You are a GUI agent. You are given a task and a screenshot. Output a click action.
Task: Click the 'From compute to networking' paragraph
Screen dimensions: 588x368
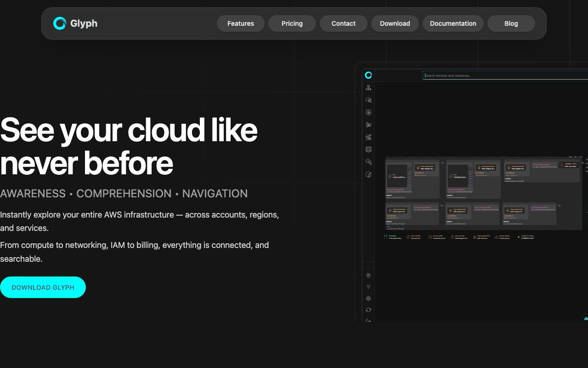coord(135,252)
